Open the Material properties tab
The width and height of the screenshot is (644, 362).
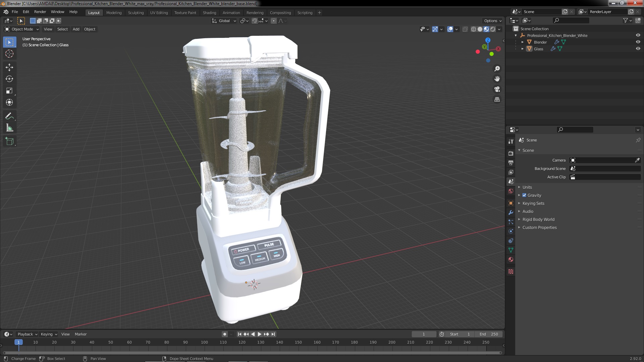pos(511,259)
